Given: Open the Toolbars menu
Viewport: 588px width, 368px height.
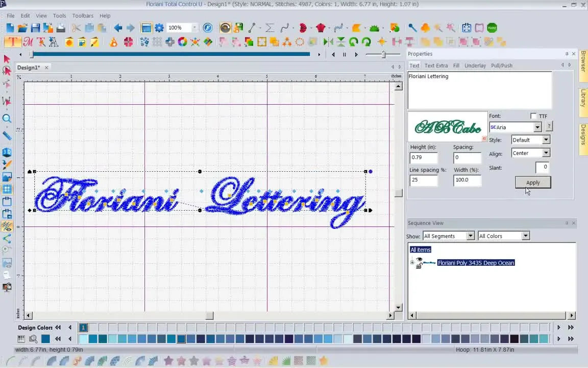Looking at the screenshot, I should tap(83, 15).
